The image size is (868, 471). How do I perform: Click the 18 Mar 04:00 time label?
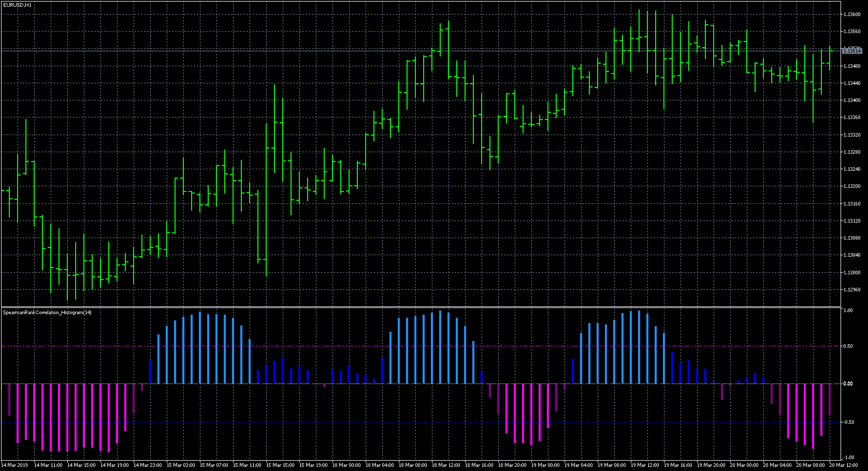click(380, 465)
